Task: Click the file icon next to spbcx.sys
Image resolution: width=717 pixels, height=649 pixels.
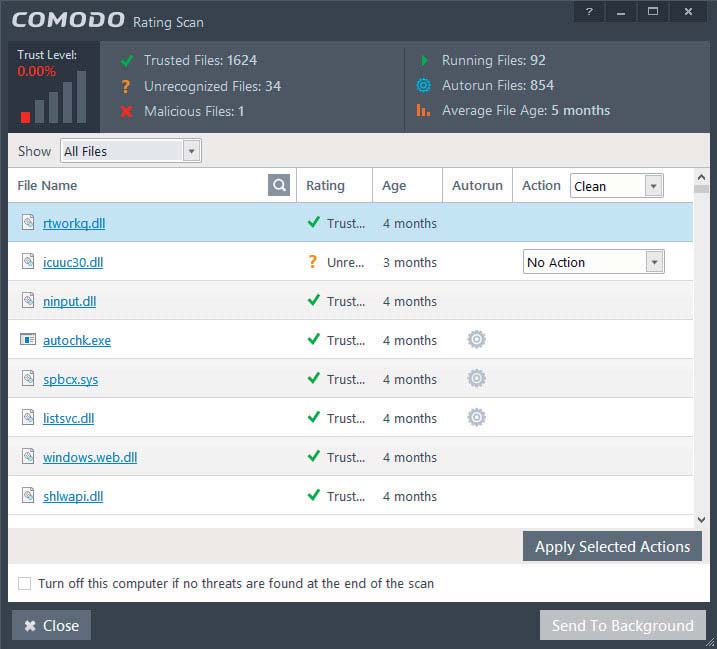Action: click(28, 378)
